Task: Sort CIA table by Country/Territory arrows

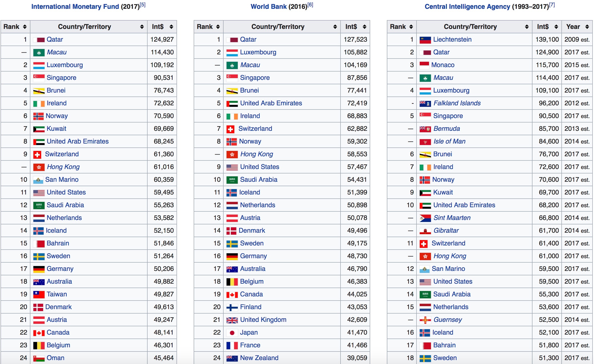Action: click(x=527, y=27)
